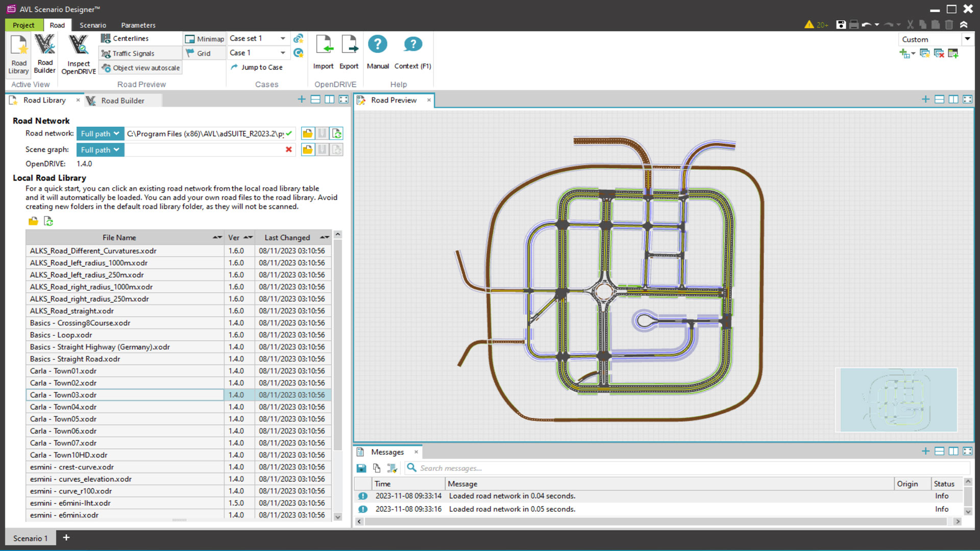This screenshot has height=551, width=980.
Task: Copy messages with the pages icon
Action: [377, 468]
